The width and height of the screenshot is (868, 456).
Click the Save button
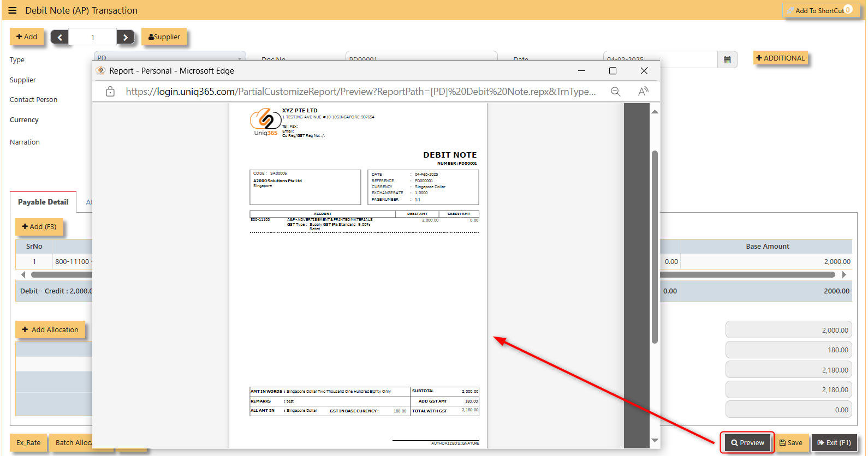[x=791, y=442]
